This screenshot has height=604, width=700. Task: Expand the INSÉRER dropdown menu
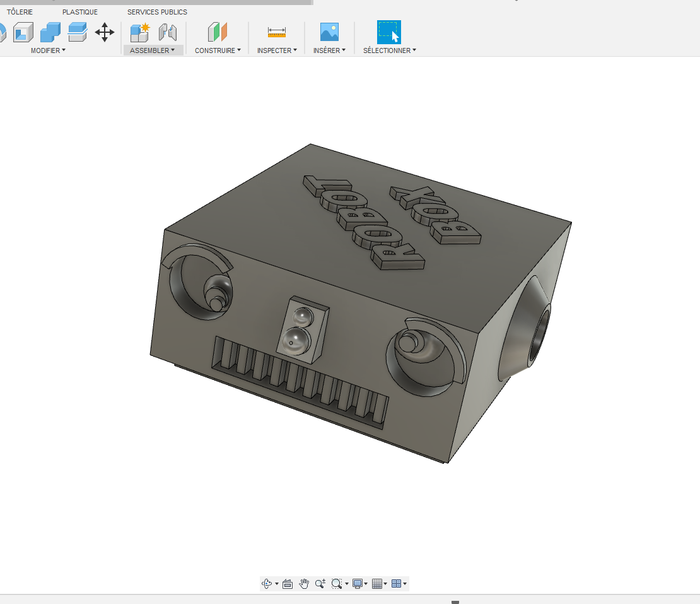pos(329,50)
